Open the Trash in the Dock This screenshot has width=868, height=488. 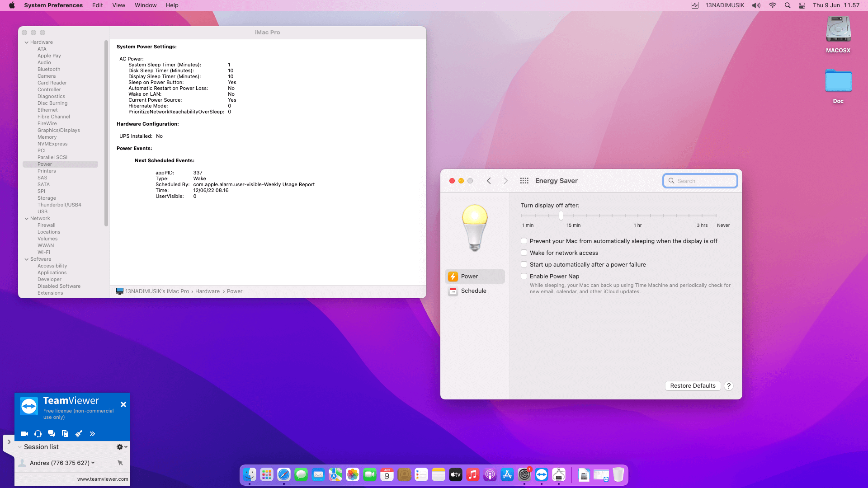coord(618,474)
